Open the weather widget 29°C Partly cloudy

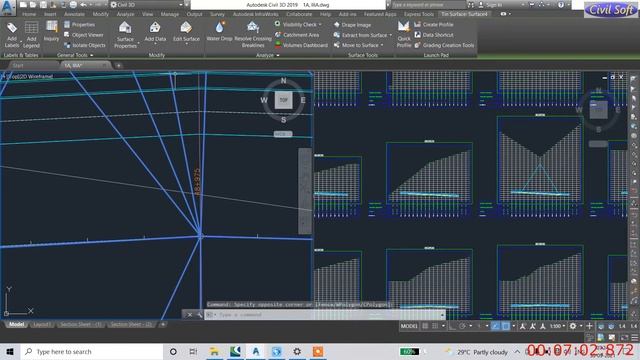point(477,351)
